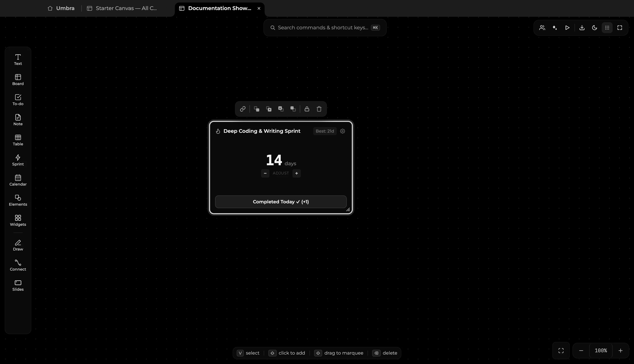The width and height of the screenshot is (634, 364).
Task: Select the Board tool
Action: pos(18,80)
